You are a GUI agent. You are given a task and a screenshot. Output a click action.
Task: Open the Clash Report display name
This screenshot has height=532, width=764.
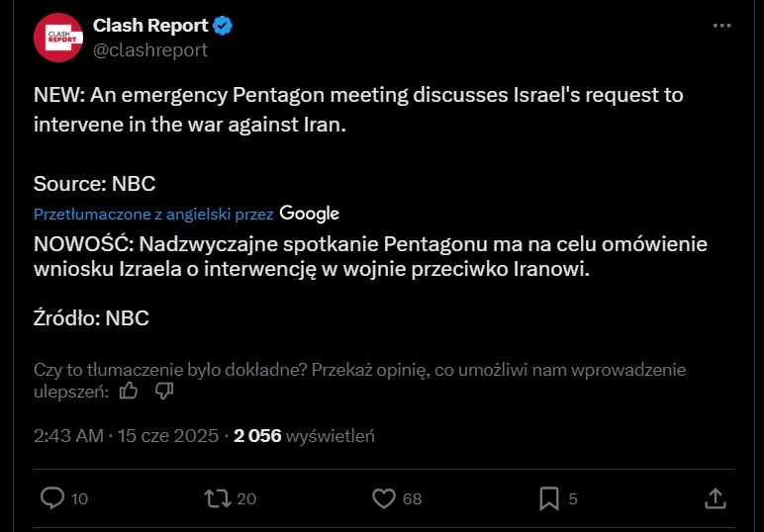[x=149, y=25]
